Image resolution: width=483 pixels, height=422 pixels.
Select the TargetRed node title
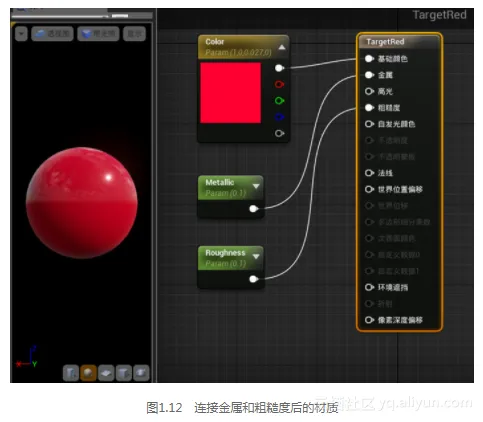tap(385, 42)
